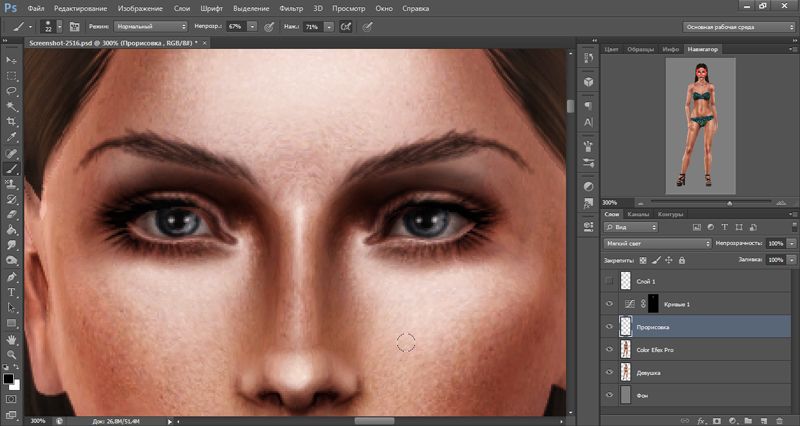Open the Файл menu
Screen dimensions: 800x426
[x=36, y=8]
